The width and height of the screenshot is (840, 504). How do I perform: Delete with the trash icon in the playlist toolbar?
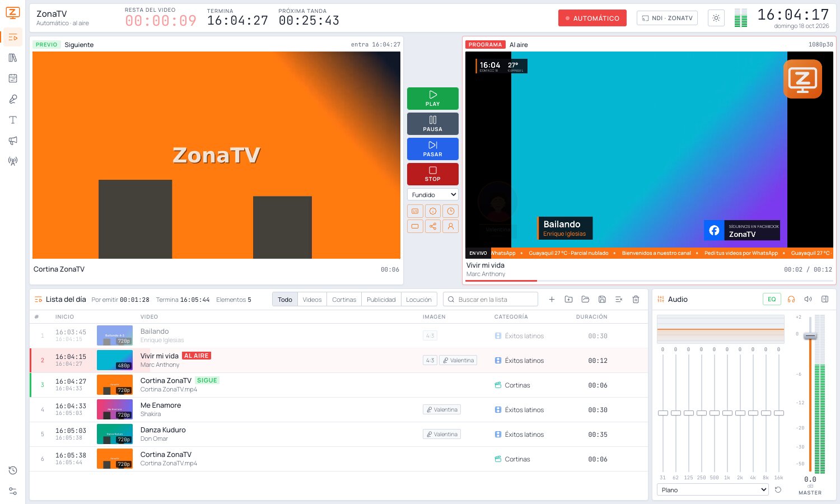click(x=636, y=300)
